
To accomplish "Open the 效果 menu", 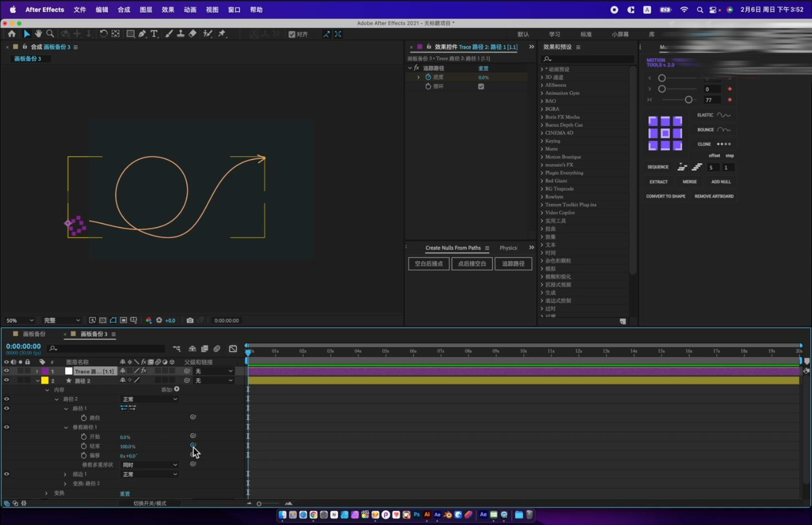I will point(168,9).
